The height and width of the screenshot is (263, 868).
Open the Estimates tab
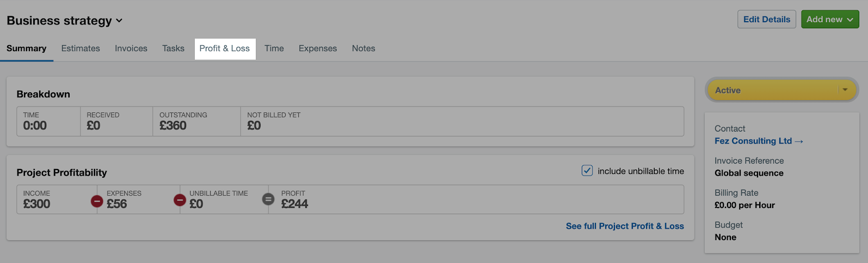[x=81, y=48]
